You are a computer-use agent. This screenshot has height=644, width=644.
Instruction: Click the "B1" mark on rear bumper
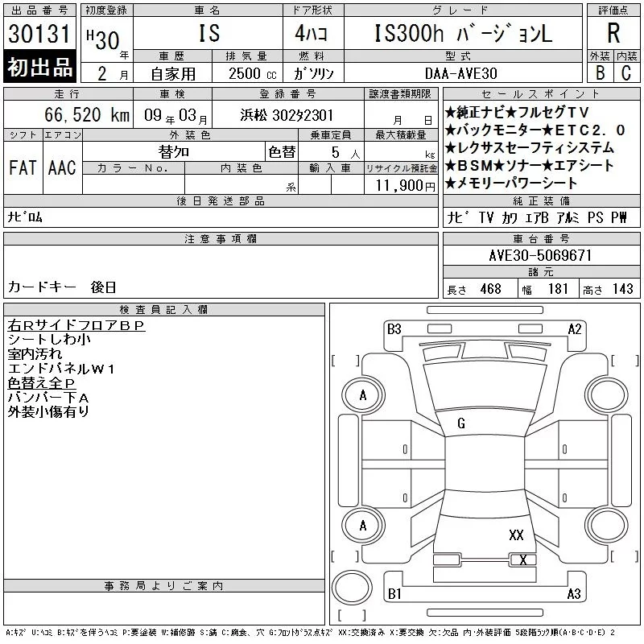tap(394, 594)
